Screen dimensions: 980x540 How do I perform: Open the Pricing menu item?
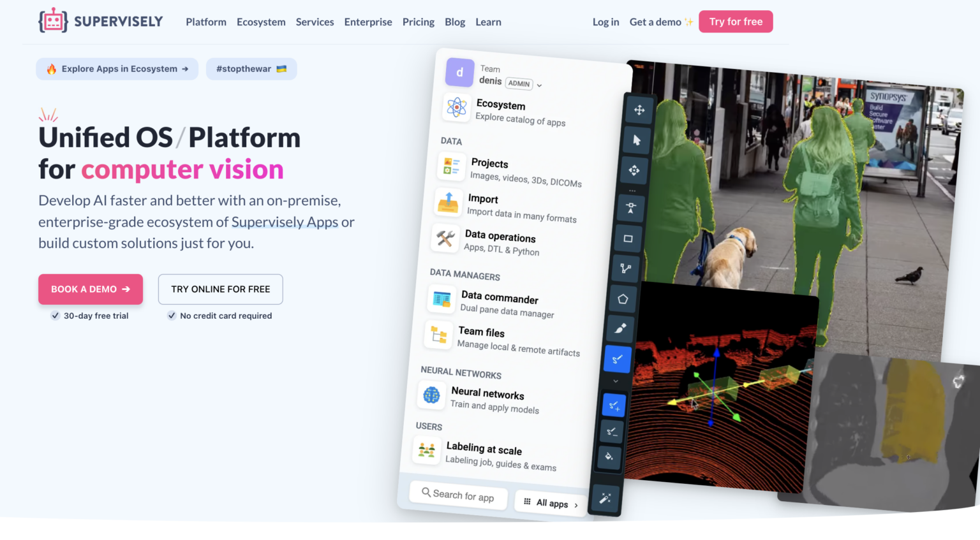(x=419, y=22)
